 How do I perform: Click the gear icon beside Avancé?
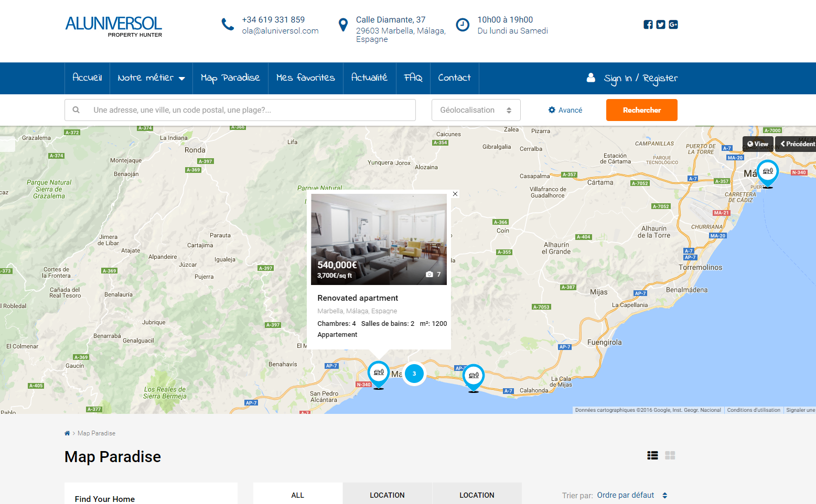coord(552,110)
